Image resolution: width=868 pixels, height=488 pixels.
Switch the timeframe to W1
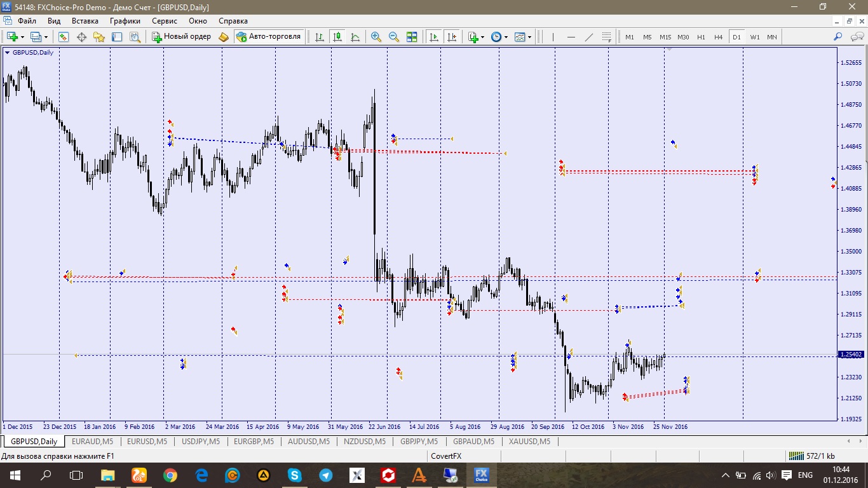pos(754,37)
